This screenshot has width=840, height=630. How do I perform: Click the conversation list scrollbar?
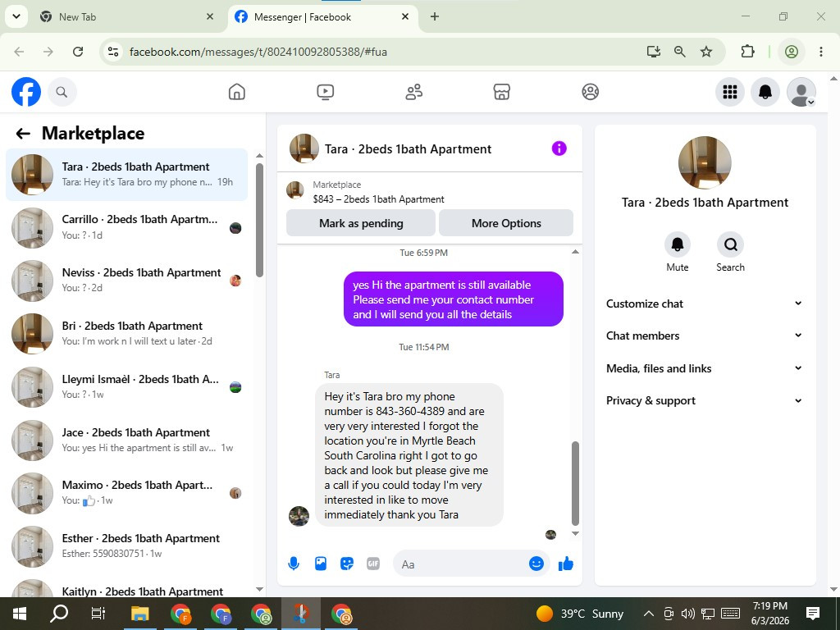[x=260, y=220]
